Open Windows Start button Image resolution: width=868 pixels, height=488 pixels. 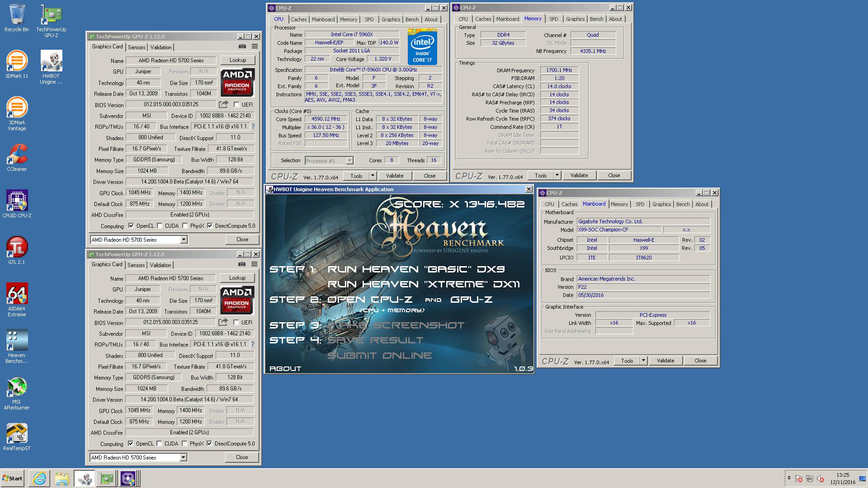pyautogui.click(x=12, y=479)
